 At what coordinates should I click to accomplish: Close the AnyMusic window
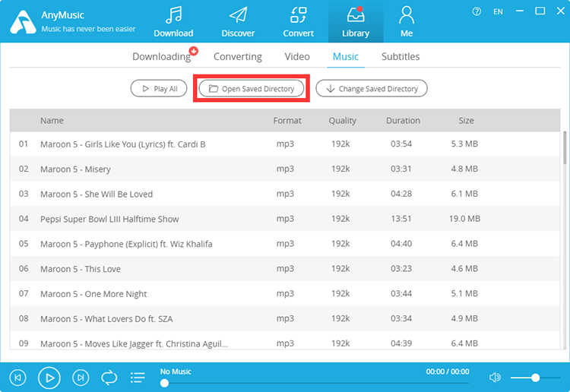[561, 11]
